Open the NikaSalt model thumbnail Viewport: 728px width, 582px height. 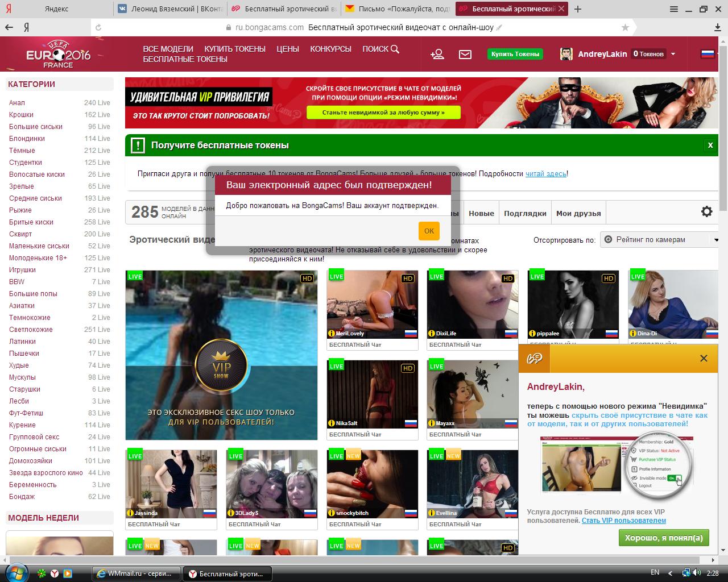pos(372,393)
